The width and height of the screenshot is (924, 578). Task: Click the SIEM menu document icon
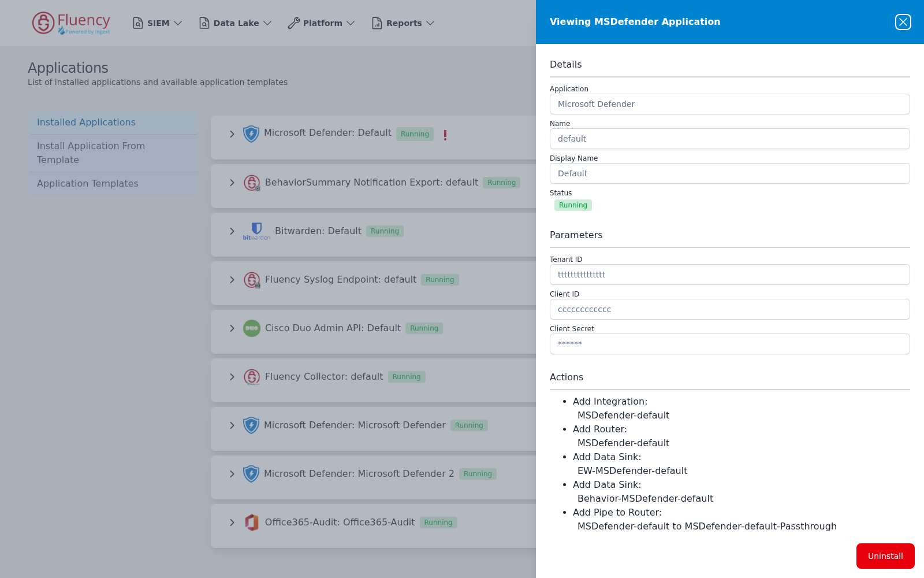137,23
